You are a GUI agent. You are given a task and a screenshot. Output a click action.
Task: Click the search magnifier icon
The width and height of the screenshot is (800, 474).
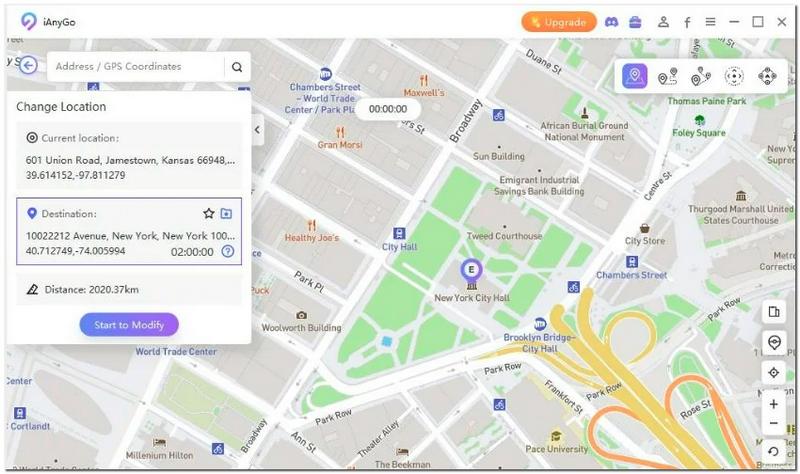click(x=237, y=67)
